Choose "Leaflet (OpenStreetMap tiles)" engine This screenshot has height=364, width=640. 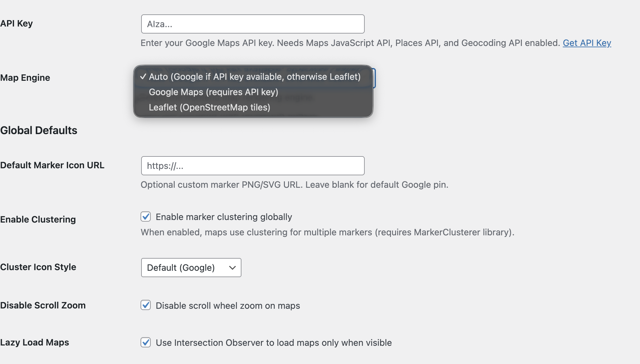pos(210,107)
